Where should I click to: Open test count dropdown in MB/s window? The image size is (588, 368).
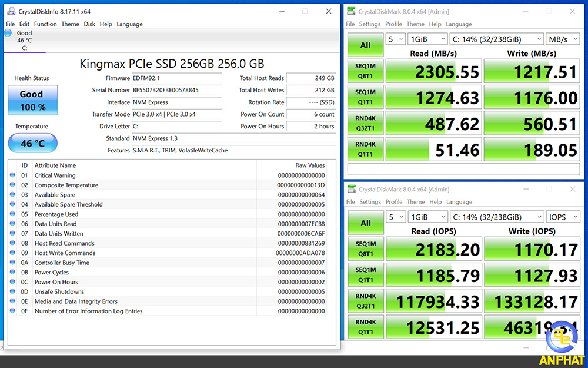(x=395, y=39)
